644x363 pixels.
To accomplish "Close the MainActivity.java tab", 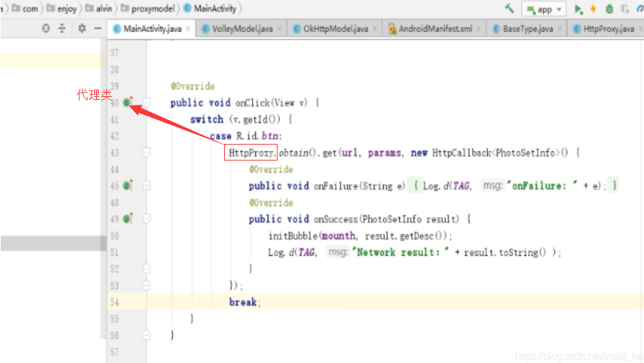I will [x=188, y=28].
